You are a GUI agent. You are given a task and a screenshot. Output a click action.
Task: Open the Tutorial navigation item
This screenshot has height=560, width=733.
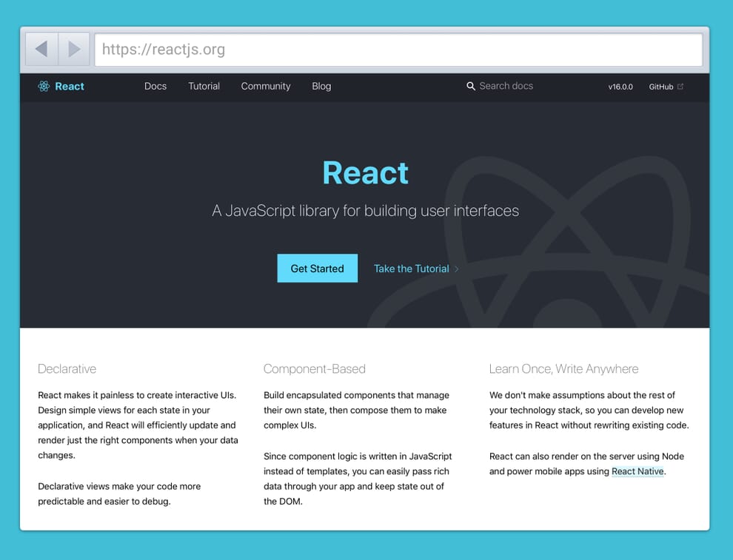click(204, 87)
